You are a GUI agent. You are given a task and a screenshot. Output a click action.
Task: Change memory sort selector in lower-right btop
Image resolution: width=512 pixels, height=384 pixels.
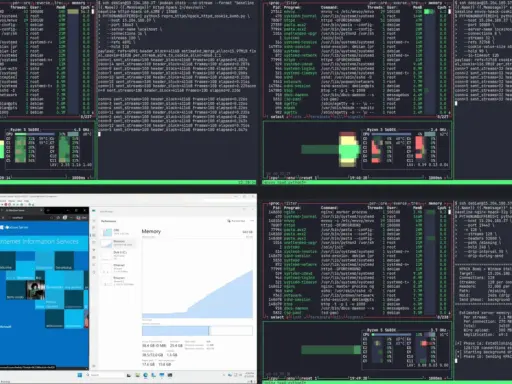pyautogui.click(x=435, y=203)
